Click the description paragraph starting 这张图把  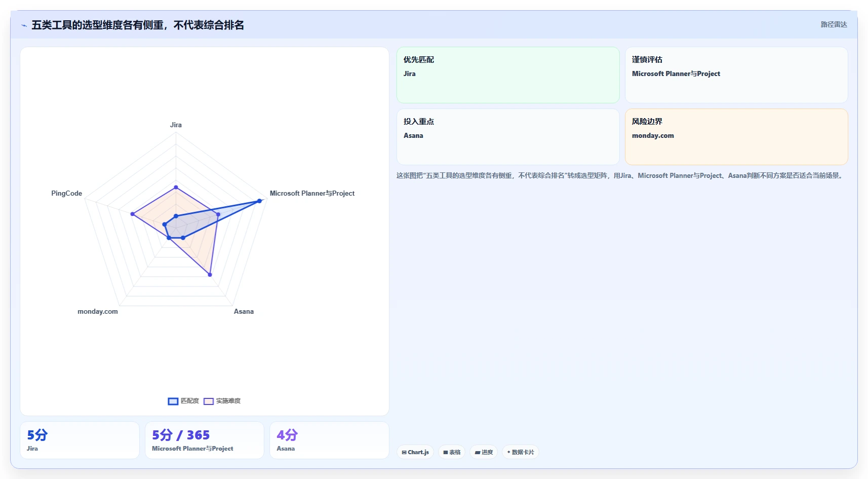coord(620,175)
